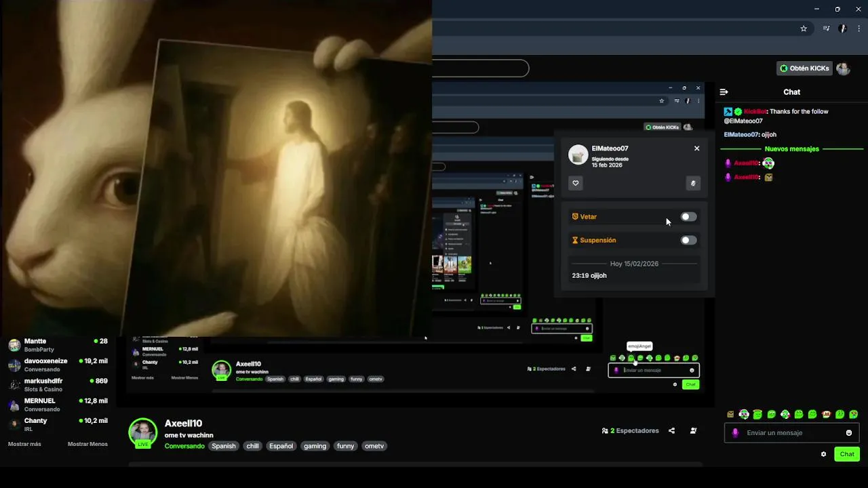
Task: Pick the crying green emote at row end
Action: click(x=853, y=414)
